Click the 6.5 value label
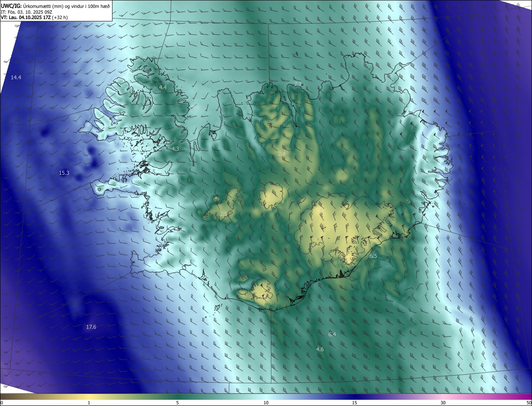This screenshot has width=532, height=406. click(373, 256)
